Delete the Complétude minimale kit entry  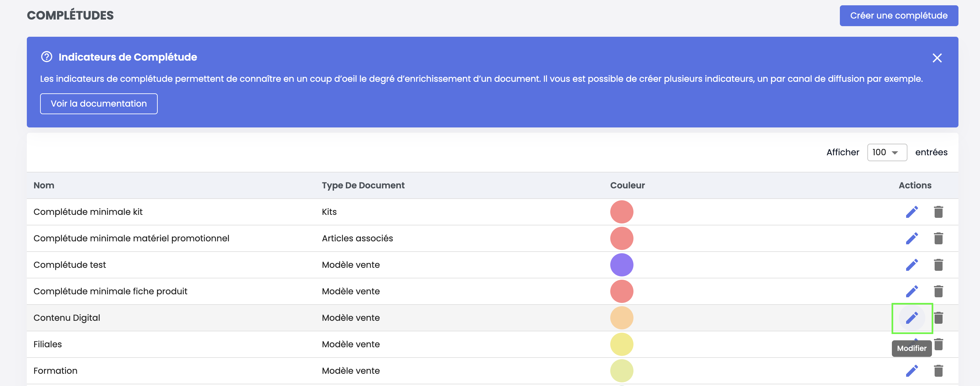click(x=938, y=212)
